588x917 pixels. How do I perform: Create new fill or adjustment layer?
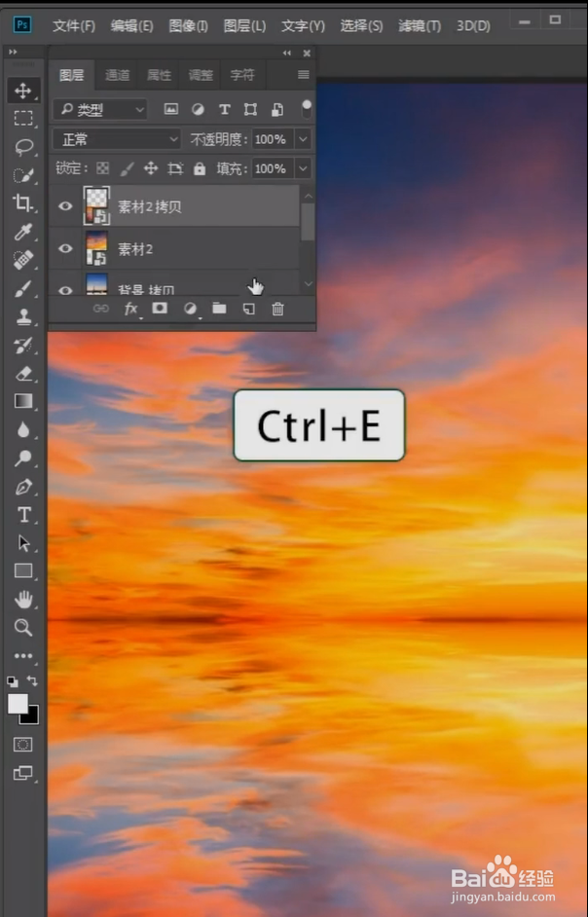tap(190, 309)
